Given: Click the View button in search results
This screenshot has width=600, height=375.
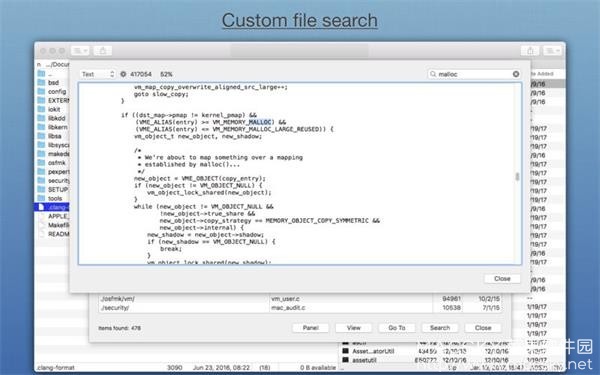Looking at the screenshot, I should (x=354, y=328).
